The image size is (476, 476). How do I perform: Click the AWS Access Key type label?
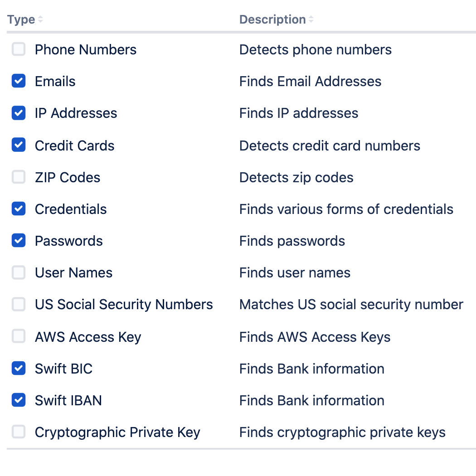(x=88, y=337)
